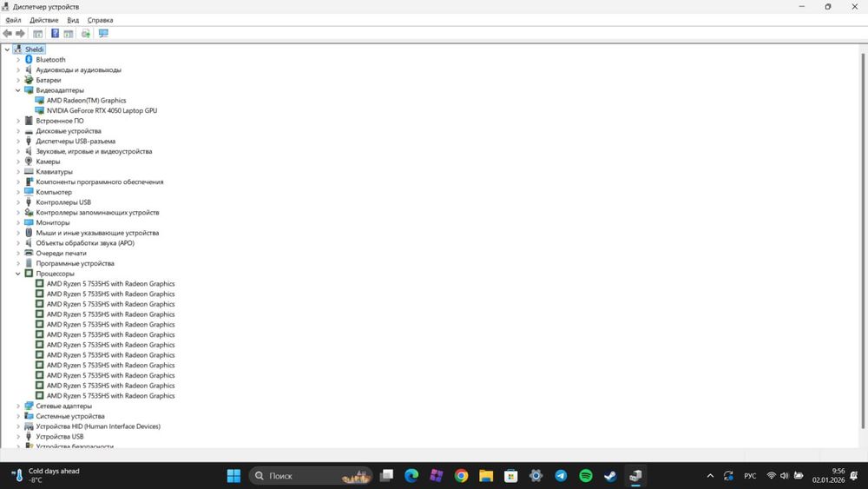Select Звуковые, игровые и видеоустройства item
The height and width of the screenshot is (489, 868).
click(x=94, y=151)
